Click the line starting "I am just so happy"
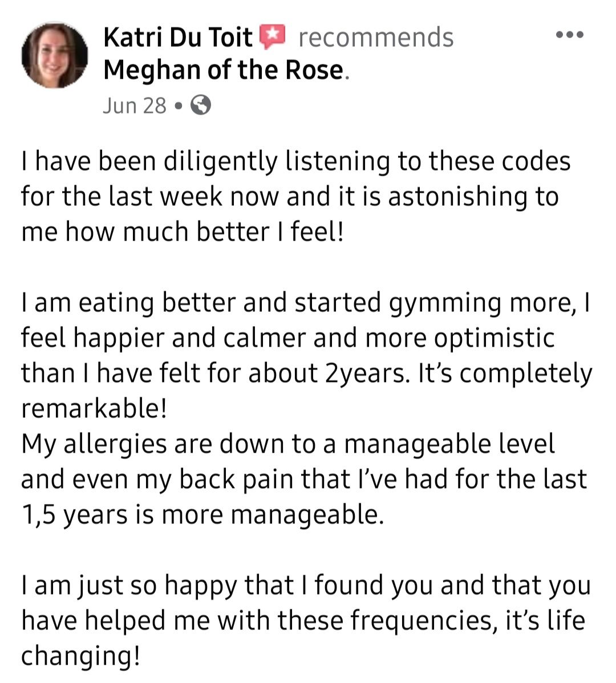This screenshot has height=683, width=616. [x=306, y=586]
